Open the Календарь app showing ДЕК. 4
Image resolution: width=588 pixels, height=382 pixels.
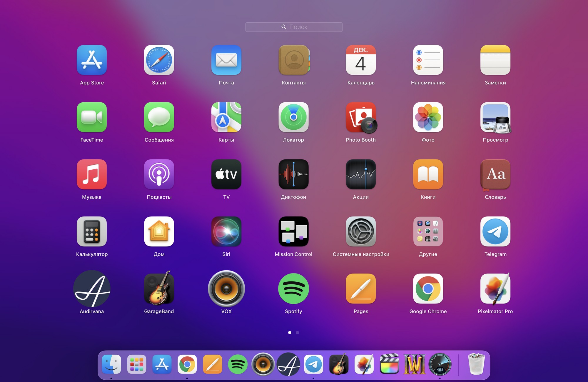361,60
